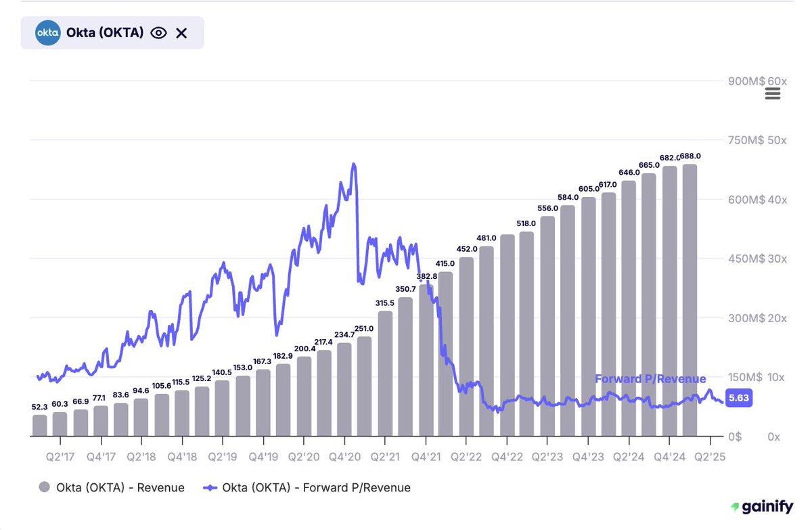The width and height of the screenshot is (812, 530).
Task: Click the Q2'21 x-axis label
Action: pos(385,458)
